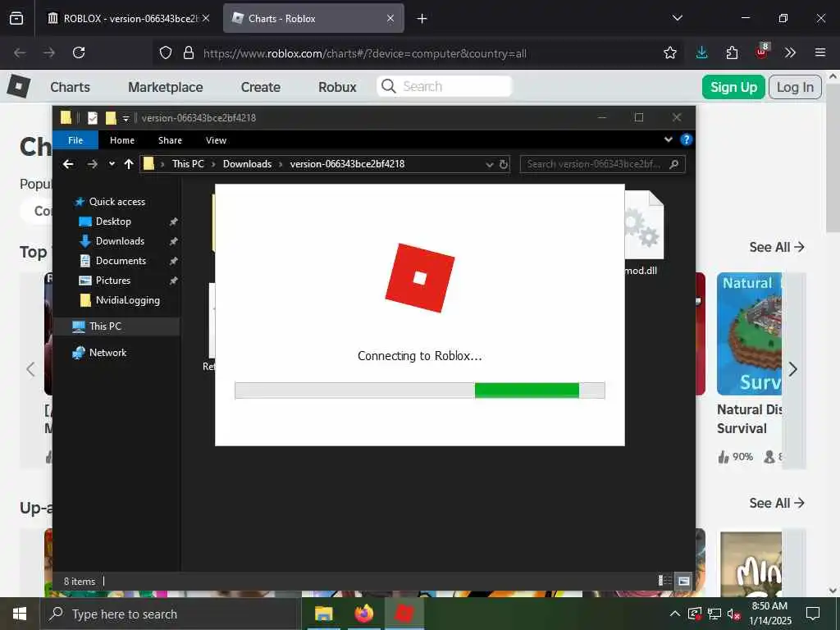Go back in the Firefox browser

tap(20, 52)
